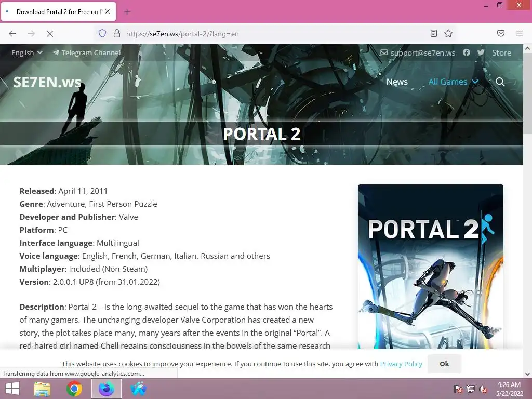This screenshot has height=399, width=532.
Task: Open the clock showing 9:26 AM
Action: pos(509,389)
